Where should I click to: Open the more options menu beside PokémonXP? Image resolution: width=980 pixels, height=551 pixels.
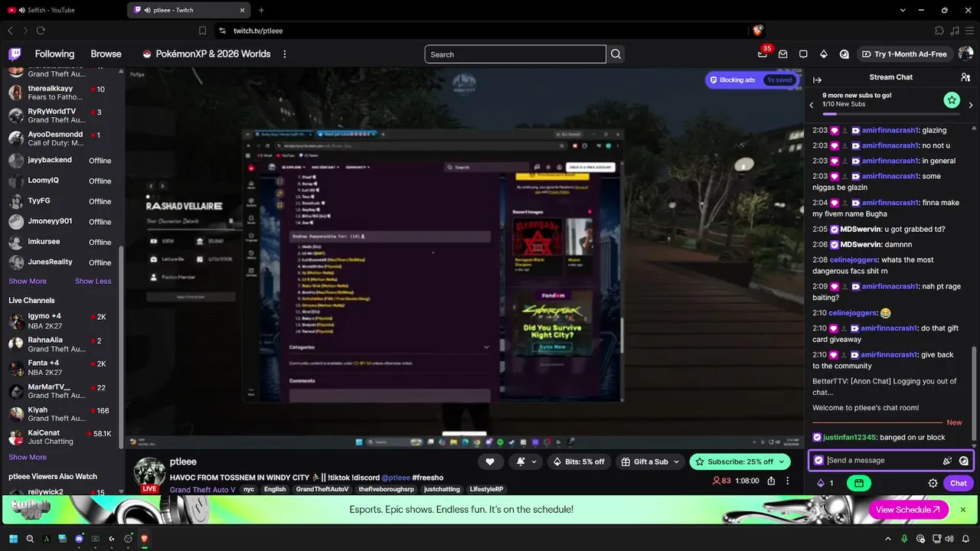[285, 54]
